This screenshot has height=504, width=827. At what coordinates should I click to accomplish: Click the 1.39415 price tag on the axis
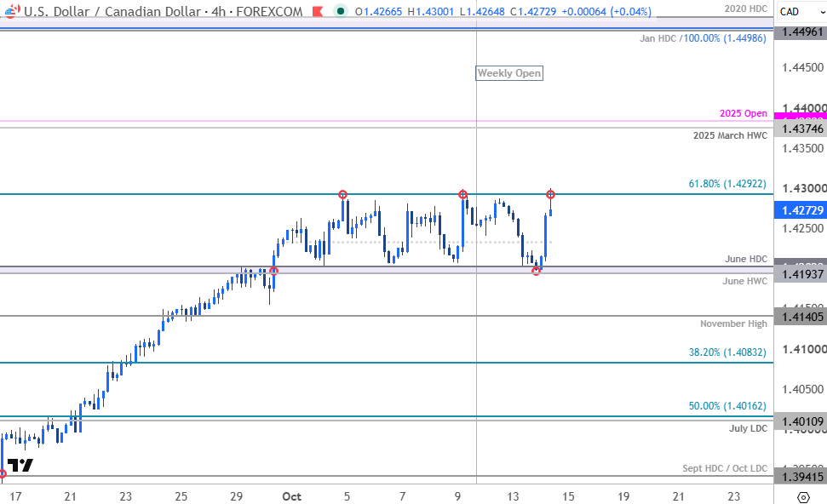click(801, 477)
